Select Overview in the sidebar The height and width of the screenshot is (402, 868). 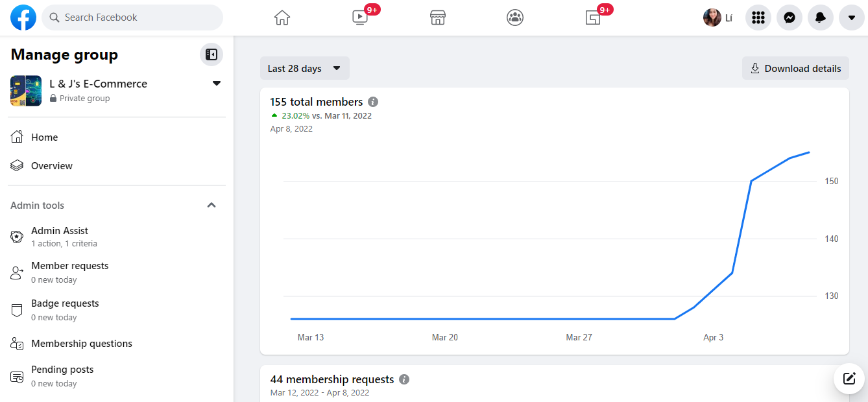[52, 166]
